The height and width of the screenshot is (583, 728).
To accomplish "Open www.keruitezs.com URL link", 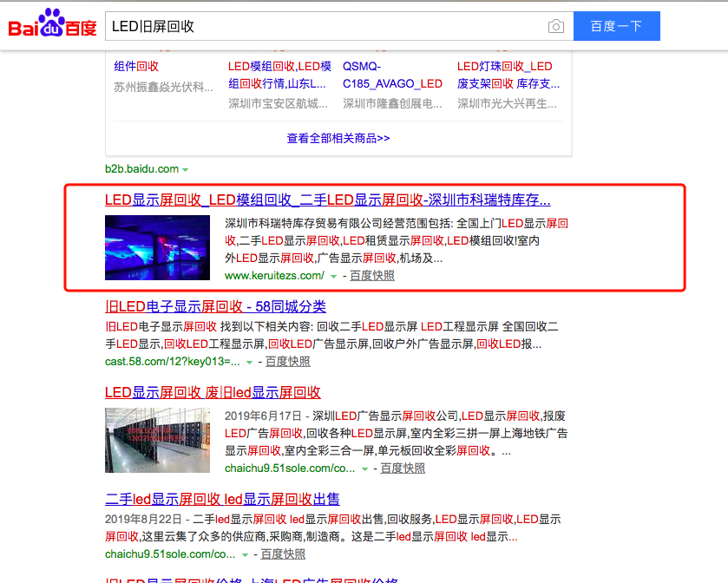I will tap(274, 276).
